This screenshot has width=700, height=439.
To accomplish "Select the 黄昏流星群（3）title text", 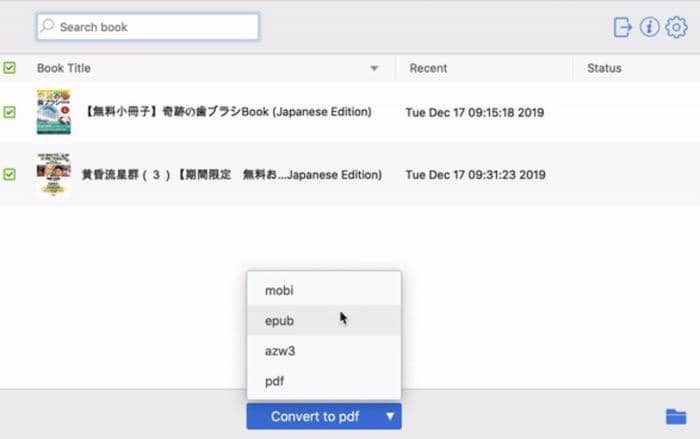I will 232,175.
